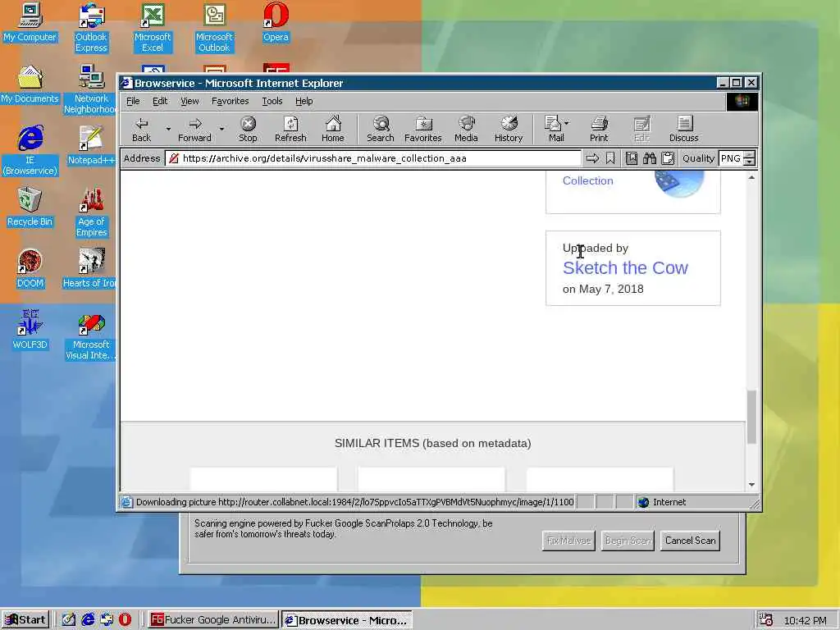
Task: Click the Quality PNG field
Action: (x=731, y=158)
